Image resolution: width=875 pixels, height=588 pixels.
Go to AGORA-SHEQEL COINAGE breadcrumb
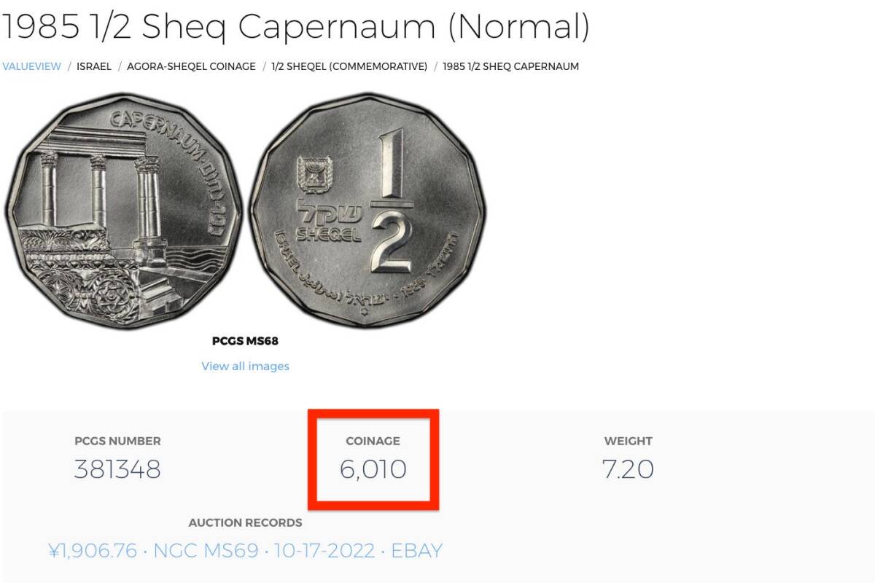pyautogui.click(x=191, y=66)
